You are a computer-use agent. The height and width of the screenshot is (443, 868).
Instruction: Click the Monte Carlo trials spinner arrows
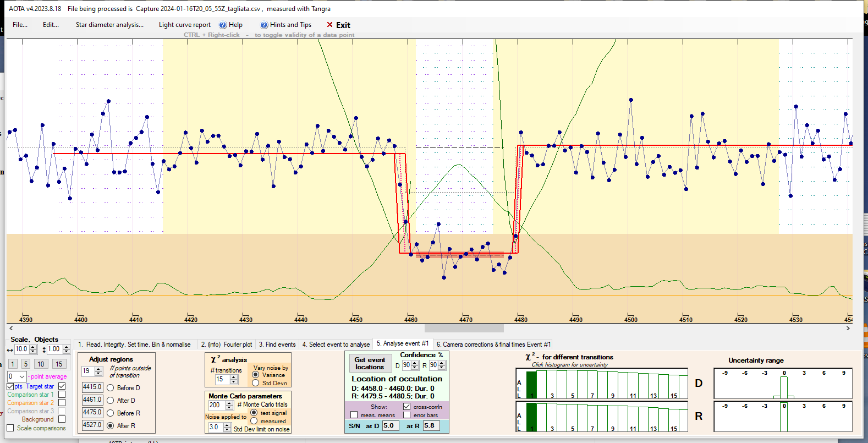pyautogui.click(x=229, y=406)
